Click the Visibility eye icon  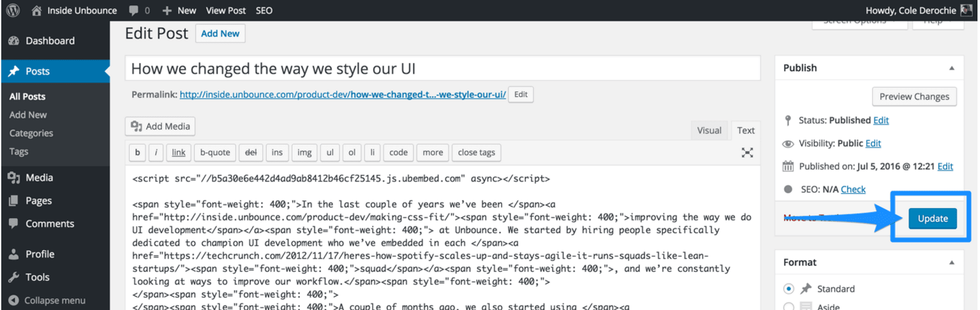coord(789,143)
